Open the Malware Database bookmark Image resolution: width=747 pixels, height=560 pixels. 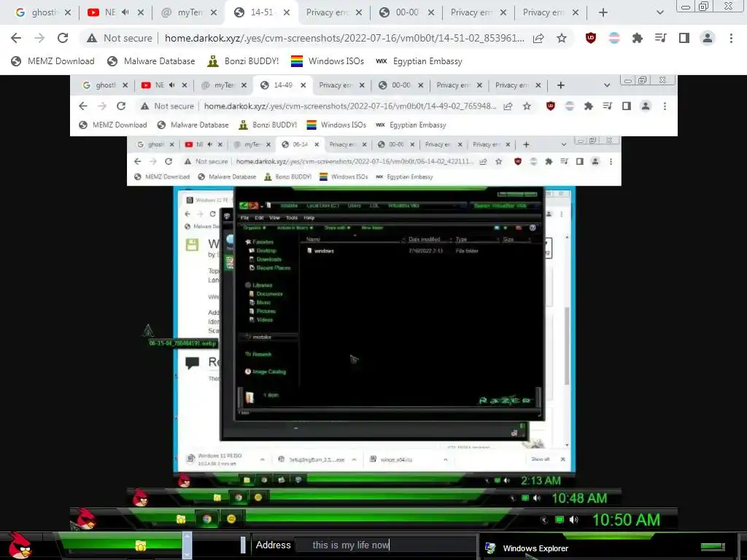[x=151, y=61]
